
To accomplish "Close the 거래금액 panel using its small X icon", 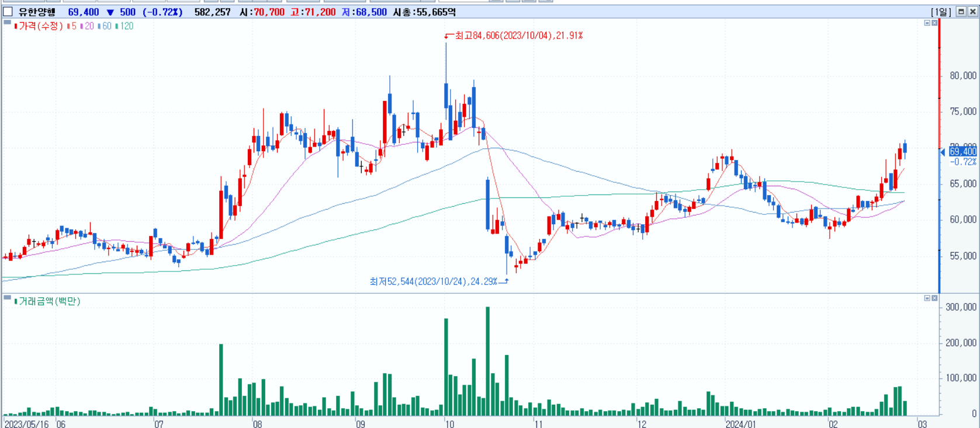I will click(934, 298).
